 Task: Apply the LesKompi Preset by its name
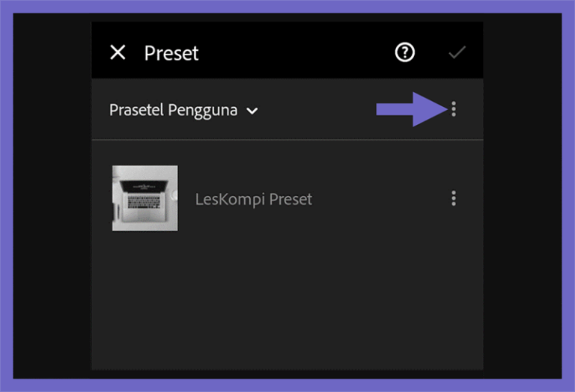point(253,199)
